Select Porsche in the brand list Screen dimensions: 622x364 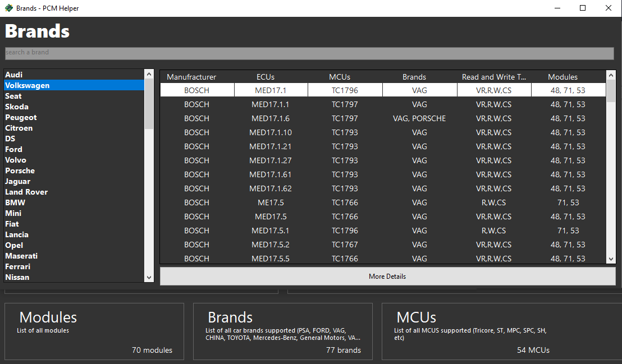[74, 171]
